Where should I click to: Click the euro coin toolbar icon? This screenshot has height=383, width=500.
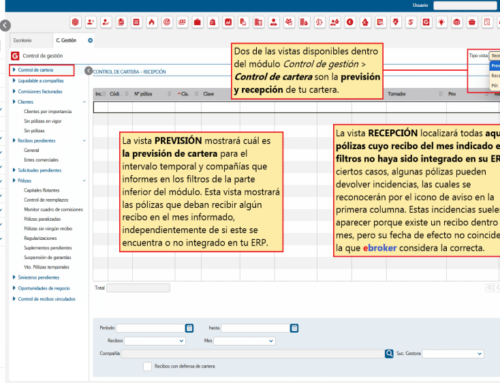tap(350, 22)
